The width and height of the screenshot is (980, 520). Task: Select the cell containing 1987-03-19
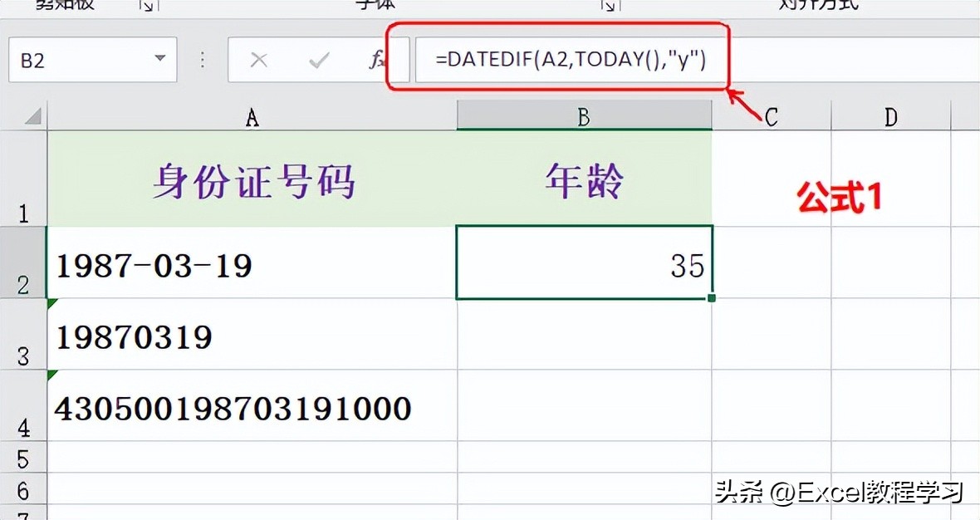249,264
